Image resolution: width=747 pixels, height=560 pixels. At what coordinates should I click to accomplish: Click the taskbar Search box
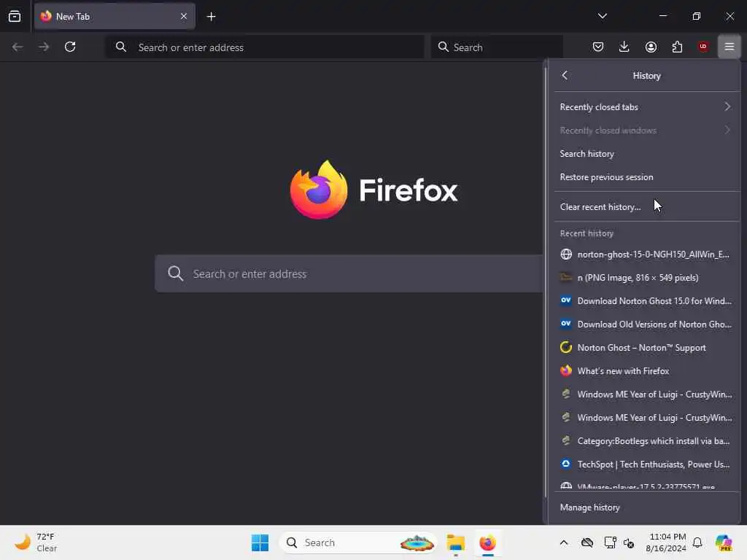(357, 542)
